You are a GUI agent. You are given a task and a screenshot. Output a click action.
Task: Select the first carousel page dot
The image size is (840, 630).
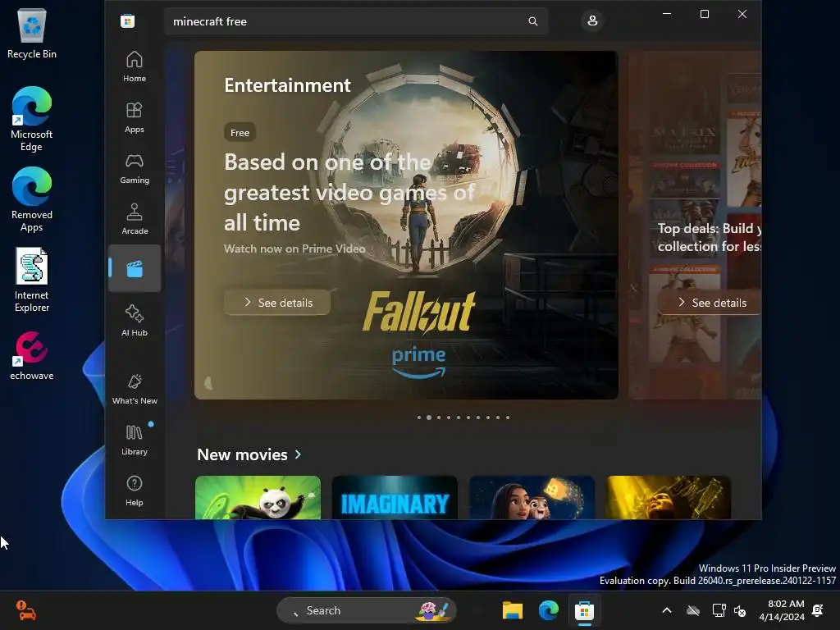[x=419, y=418]
